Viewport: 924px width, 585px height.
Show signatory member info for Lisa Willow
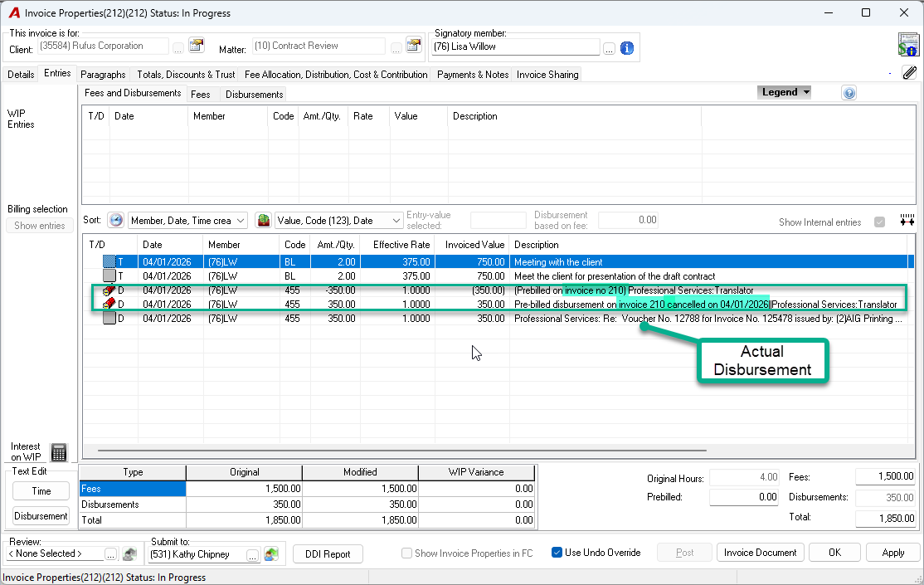tap(627, 48)
